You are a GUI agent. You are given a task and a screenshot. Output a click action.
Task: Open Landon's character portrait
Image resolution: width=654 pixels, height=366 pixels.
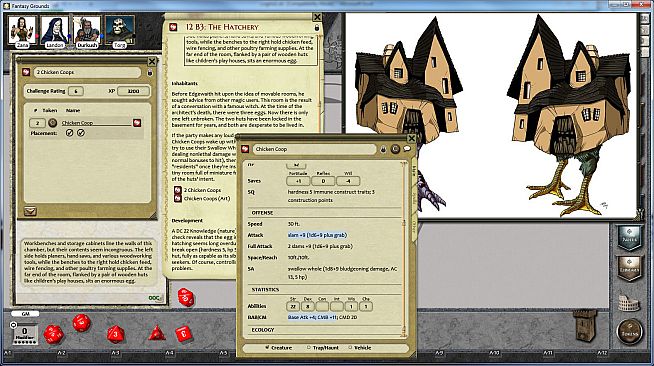point(55,30)
